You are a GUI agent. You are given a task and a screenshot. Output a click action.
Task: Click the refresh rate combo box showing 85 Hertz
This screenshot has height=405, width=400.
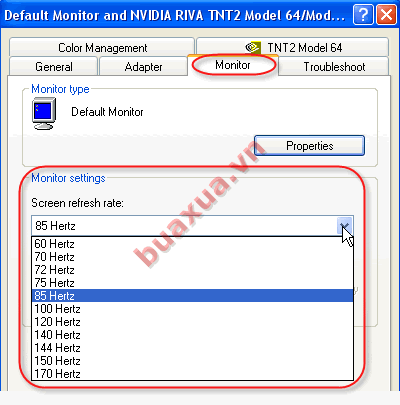click(x=192, y=226)
